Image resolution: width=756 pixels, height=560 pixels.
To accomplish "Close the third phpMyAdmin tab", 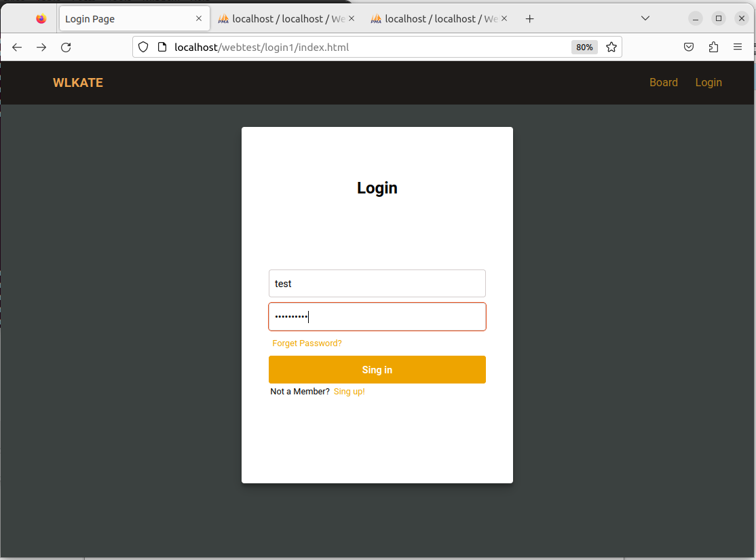I will point(504,18).
